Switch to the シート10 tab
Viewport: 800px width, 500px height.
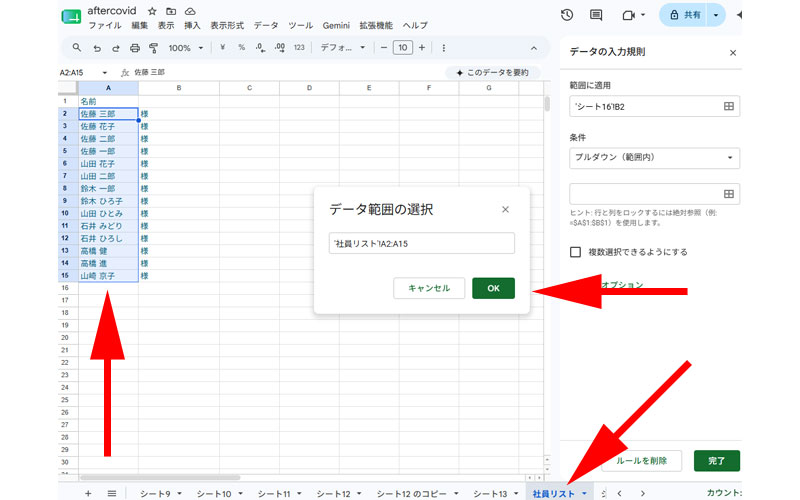(214, 493)
